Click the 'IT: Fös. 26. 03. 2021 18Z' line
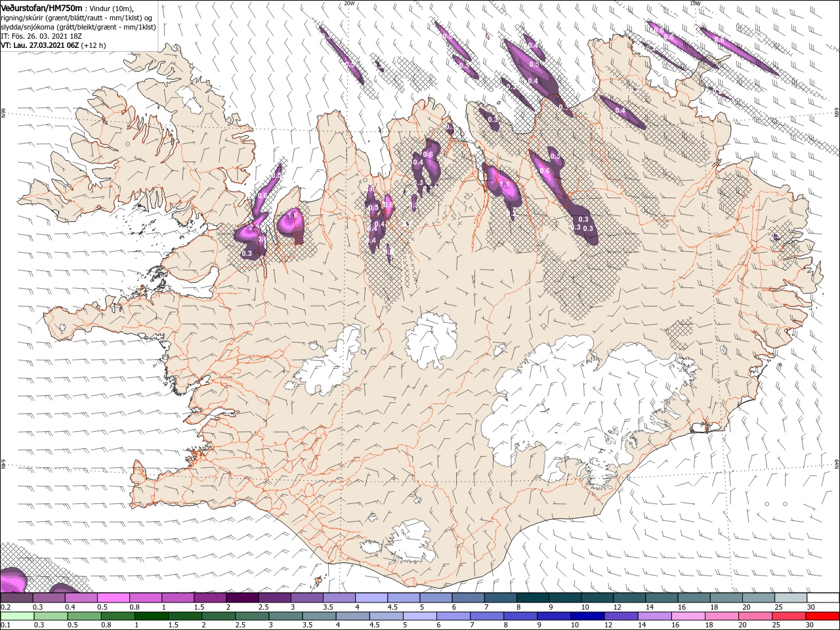The image size is (840, 630). pos(41,36)
